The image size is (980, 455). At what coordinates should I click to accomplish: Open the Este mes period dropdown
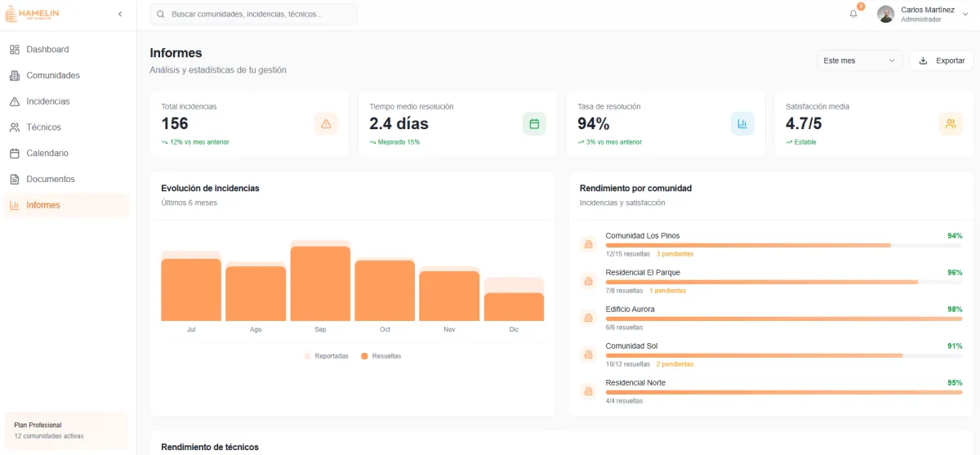pyautogui.click(x=859, y=60)
